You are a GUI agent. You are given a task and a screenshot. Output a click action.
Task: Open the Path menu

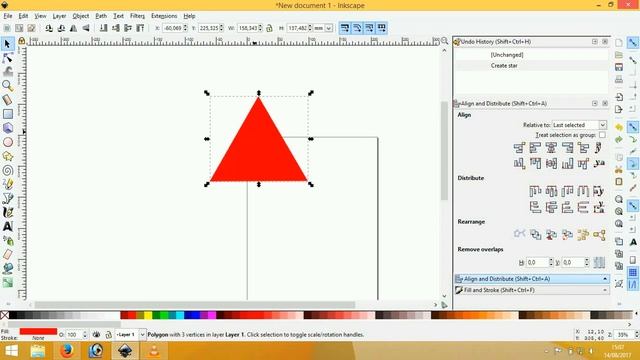click(x=101, y=16)
